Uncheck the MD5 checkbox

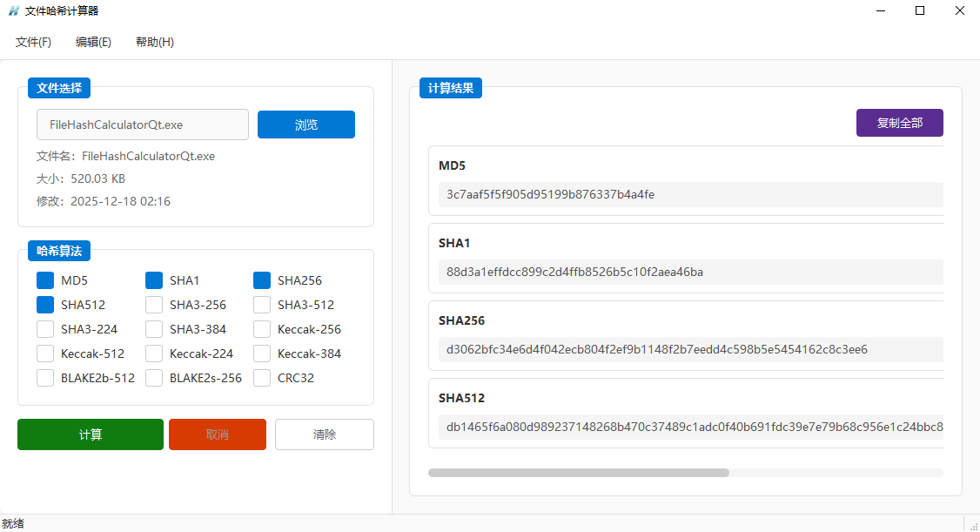[x=45, y=280]
